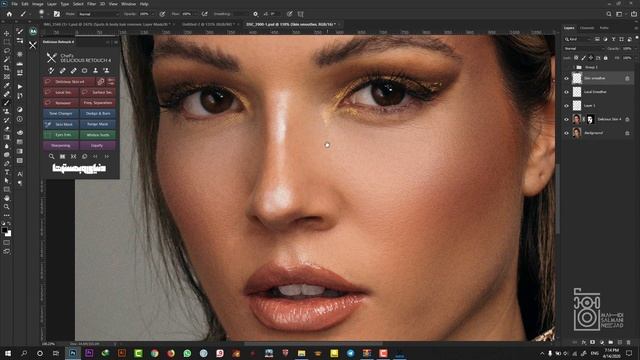Select the Crop tool
Viewport: 640px width, 360px height.
coord(7,68)
